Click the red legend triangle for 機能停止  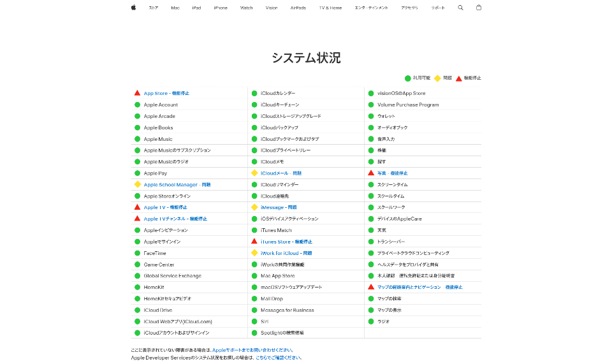[459, 78]
